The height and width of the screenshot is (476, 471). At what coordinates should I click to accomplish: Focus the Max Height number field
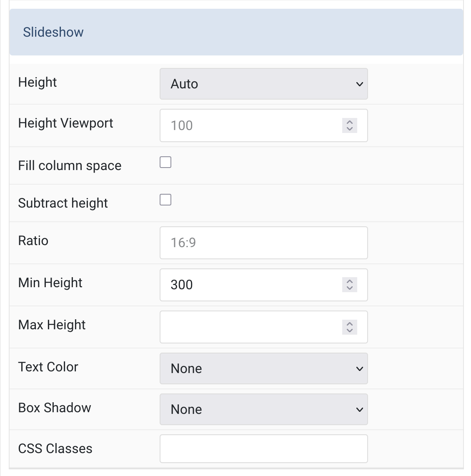coord(264,327)
